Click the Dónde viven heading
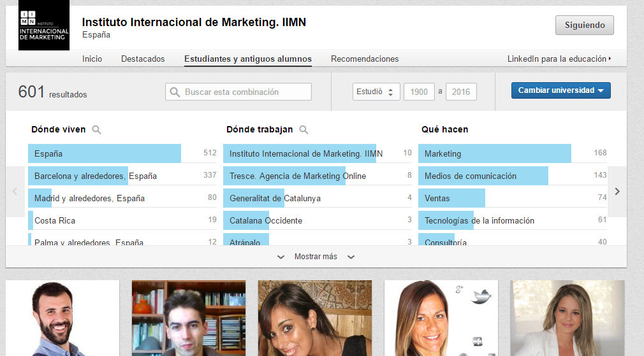644x356 pixels. [x=58, y=130]
